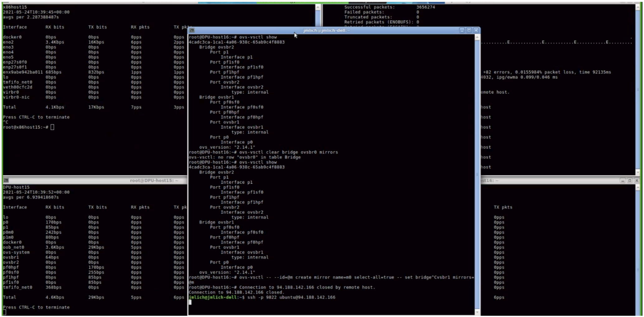Click the up arrow of the x86host15 terminal scrollbar
This screenshot has width=644, height=317.
click(x=317, y=7)
